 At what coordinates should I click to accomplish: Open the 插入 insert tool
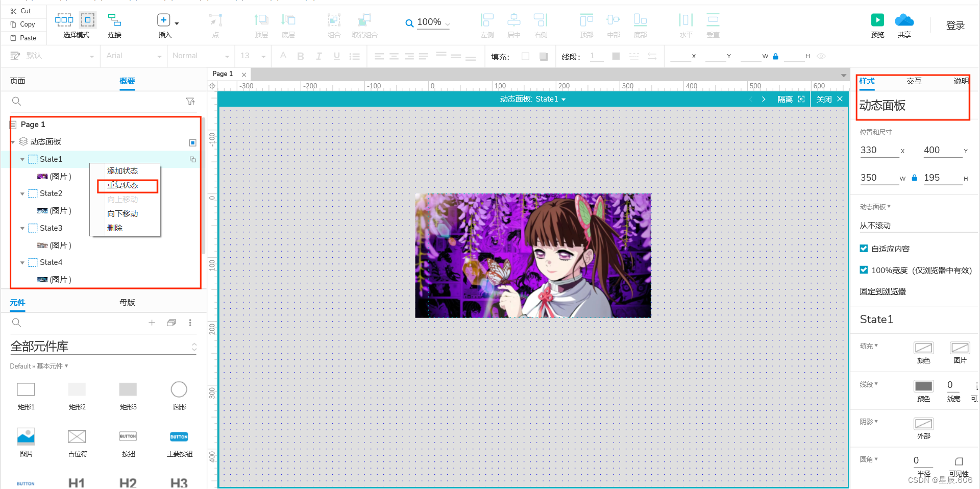[163, 20]
